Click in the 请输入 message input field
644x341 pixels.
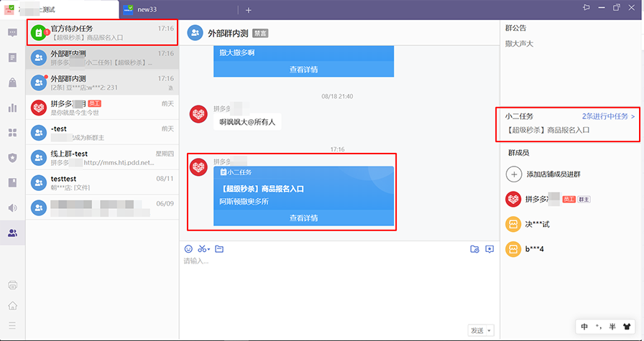coord(339,289)
